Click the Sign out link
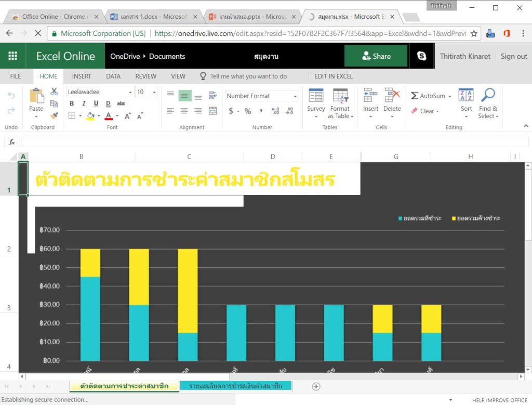532x405 pixels. coord(513,56)
